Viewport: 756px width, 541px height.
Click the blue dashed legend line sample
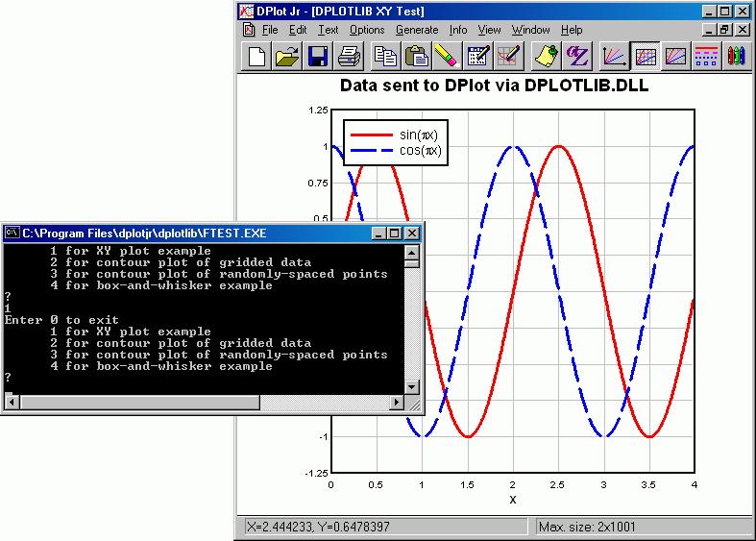371,151
